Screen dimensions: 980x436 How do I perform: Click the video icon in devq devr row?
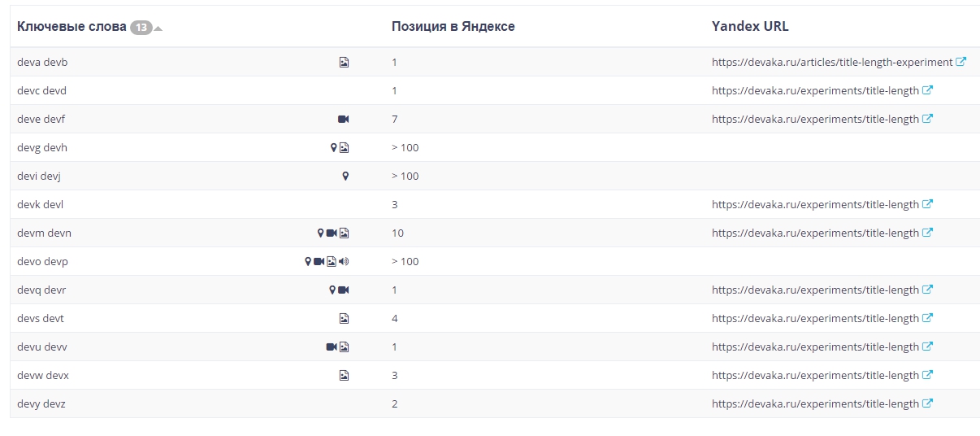pyautogui.click(x=343, y=290)
